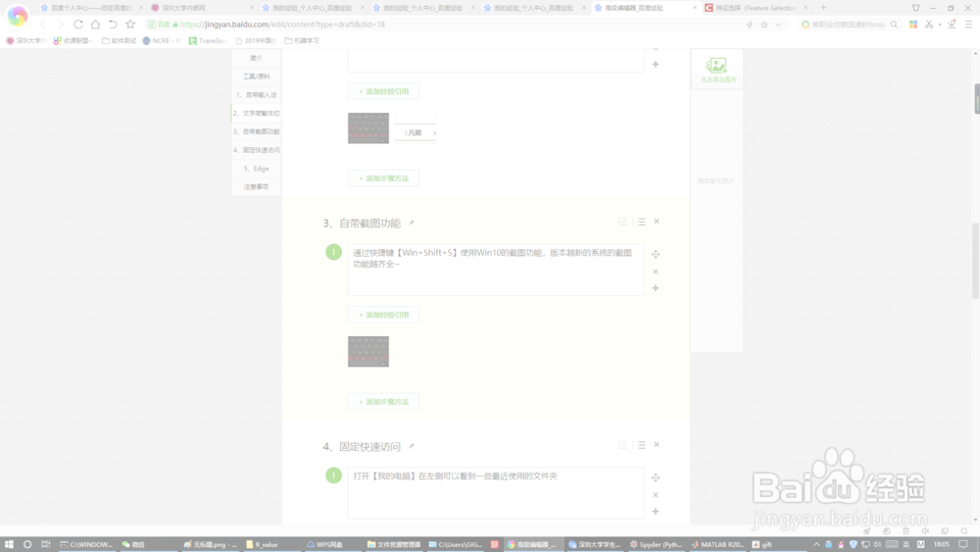980x552 pixels.
Task: Click 添加经验引用 under section 3's step
Action: 383,315
